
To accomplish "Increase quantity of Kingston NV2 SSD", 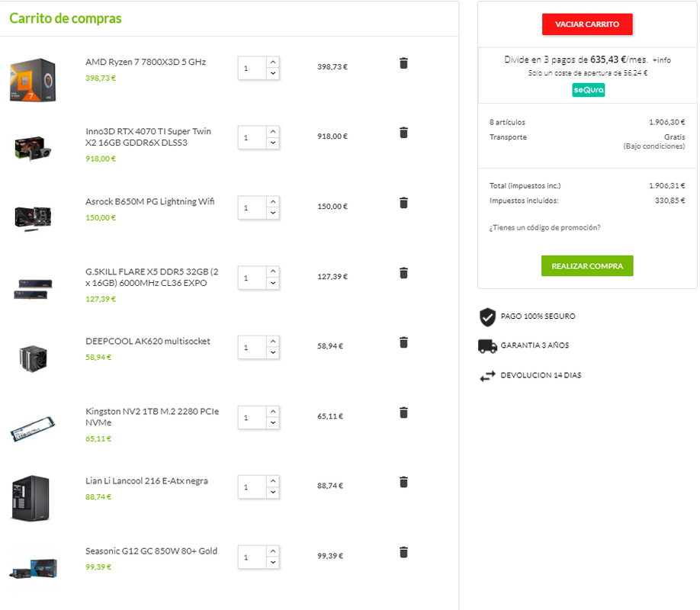I will click(x=273, y=411).
